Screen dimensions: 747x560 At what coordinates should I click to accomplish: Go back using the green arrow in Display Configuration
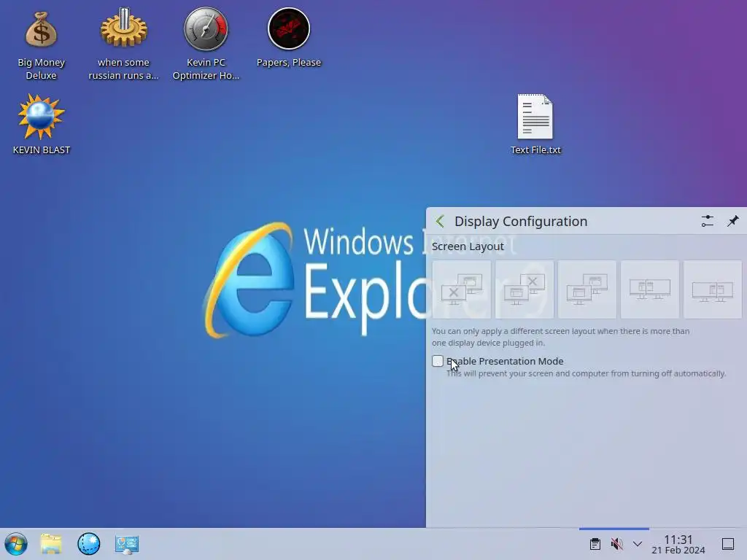pyautogui.click(x=440, y=221)
